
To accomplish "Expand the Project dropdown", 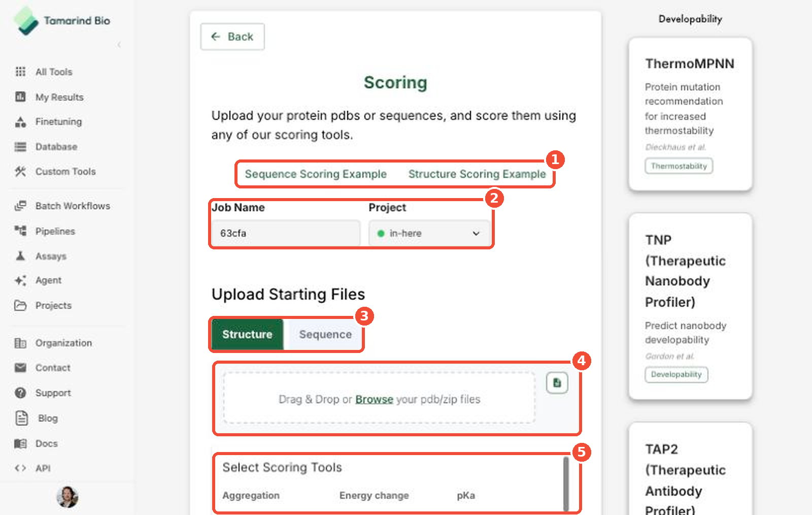I will pos(429,233).
